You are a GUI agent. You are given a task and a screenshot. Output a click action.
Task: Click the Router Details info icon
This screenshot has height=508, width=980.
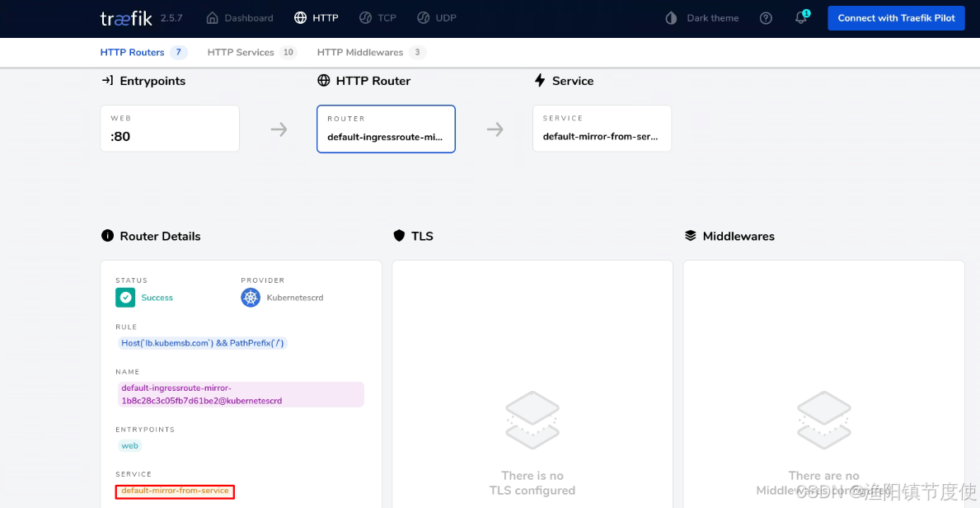pos(107,236)
